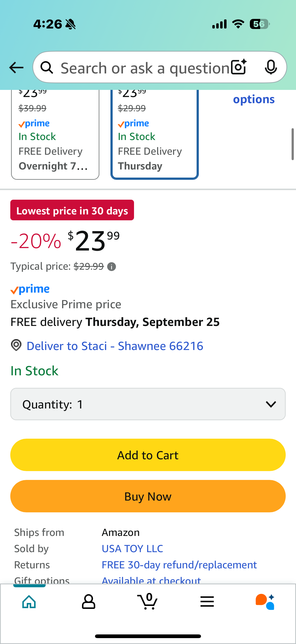Open the Home tab icon
The width and height of the screenshot is (296, 644).
click(x=29, y=602)
